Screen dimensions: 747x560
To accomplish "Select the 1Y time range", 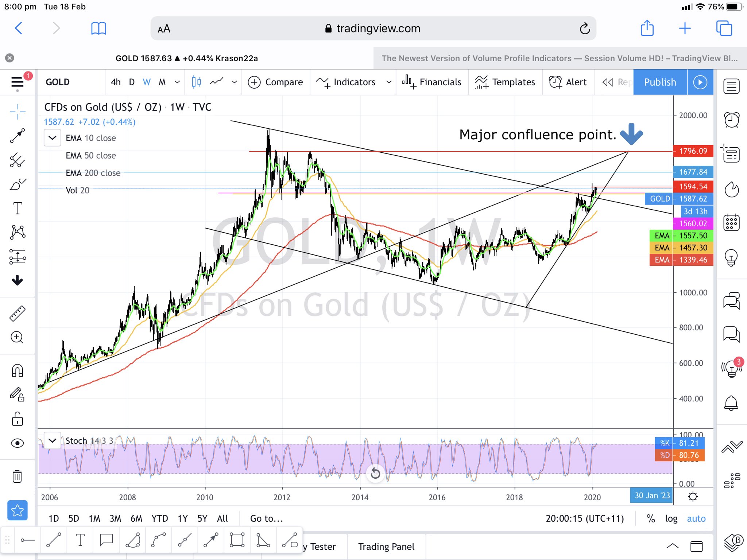I will [182, 518].
